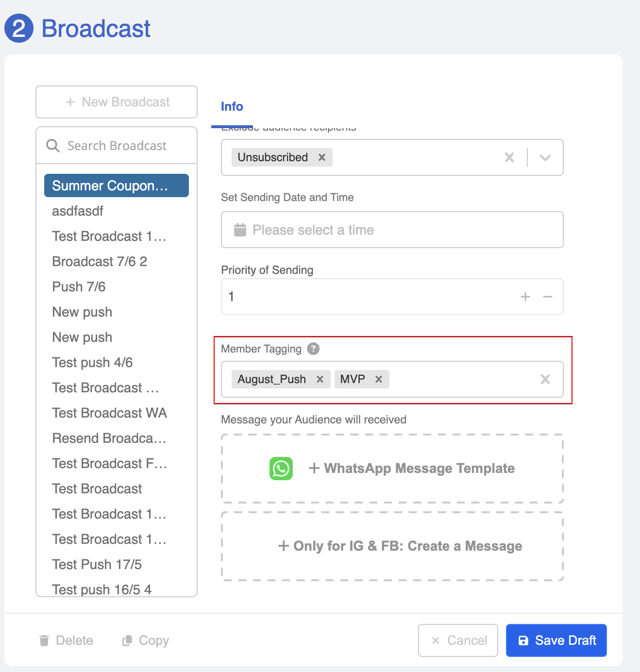The height and width of the screenshot is (672, 640).
Task: Clear all member tags
Action: (545, 379)
